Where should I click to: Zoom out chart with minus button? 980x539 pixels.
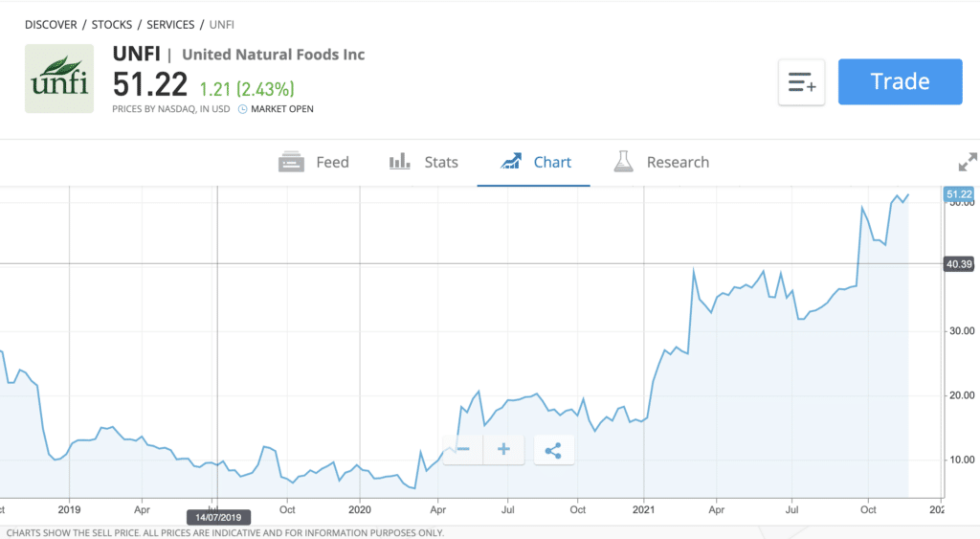click(463, 450)
